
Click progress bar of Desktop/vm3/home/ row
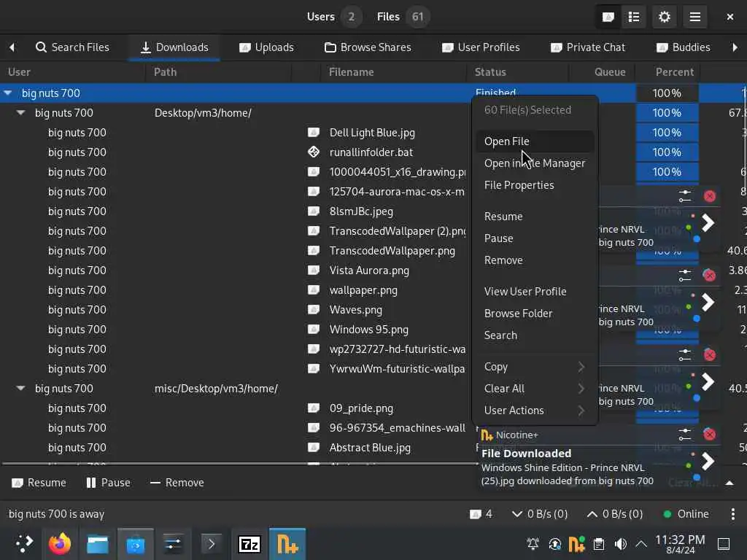coord(667,113)
